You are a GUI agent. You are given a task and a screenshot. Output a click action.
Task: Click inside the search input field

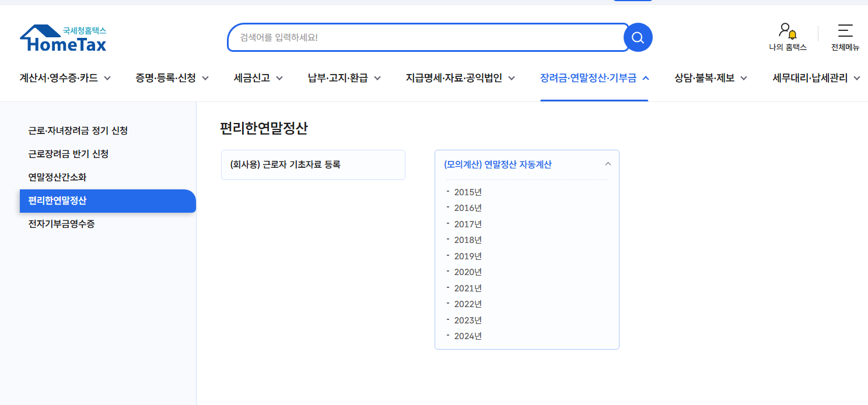coord(408,37)
